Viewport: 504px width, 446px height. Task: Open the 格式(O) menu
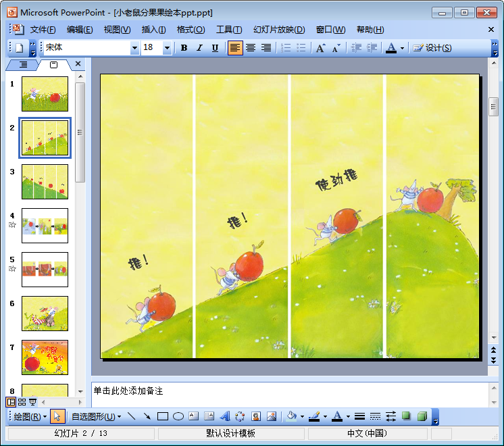point(191,30)
